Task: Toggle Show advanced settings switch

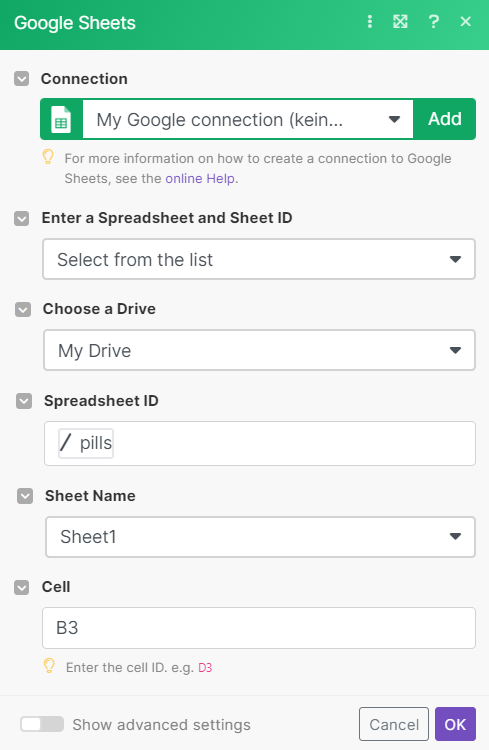Action: coord(42,724)
